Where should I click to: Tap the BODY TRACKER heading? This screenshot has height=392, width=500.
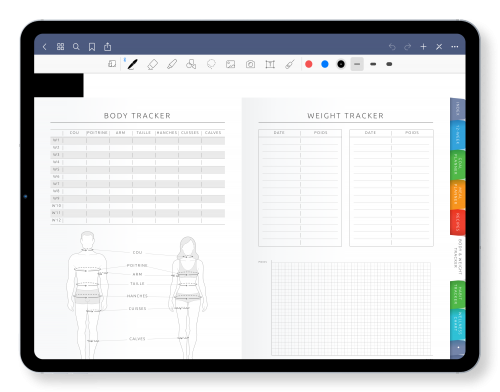(x=137, y=116)
